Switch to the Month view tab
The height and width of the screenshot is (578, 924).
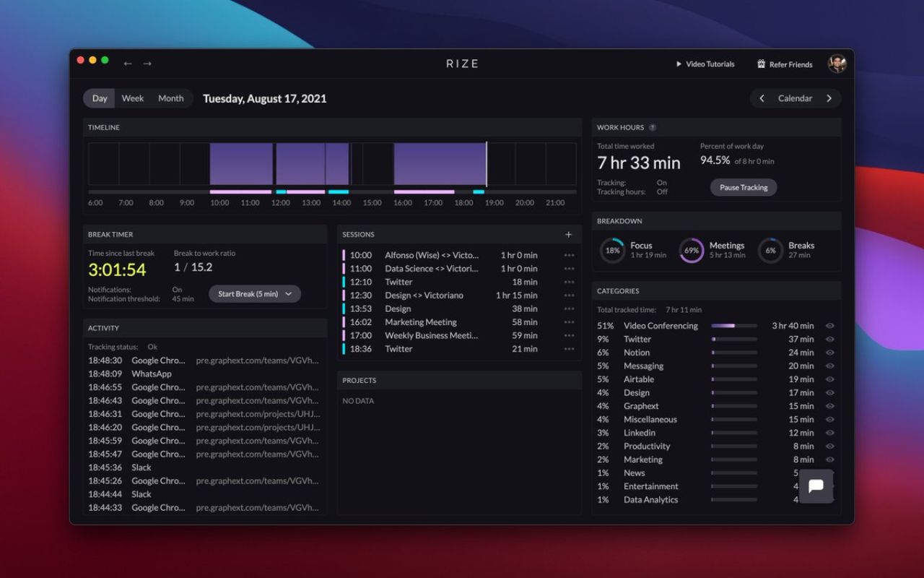click(x=171, y=98)
